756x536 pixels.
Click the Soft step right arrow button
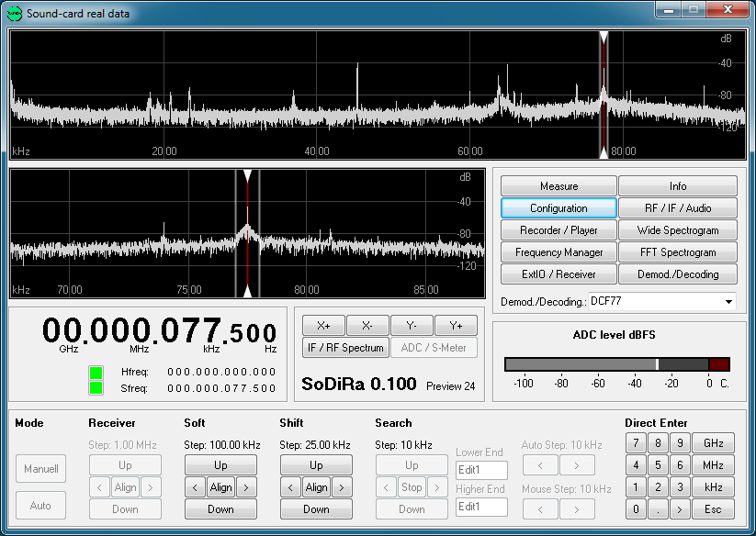tap(246, 487)
